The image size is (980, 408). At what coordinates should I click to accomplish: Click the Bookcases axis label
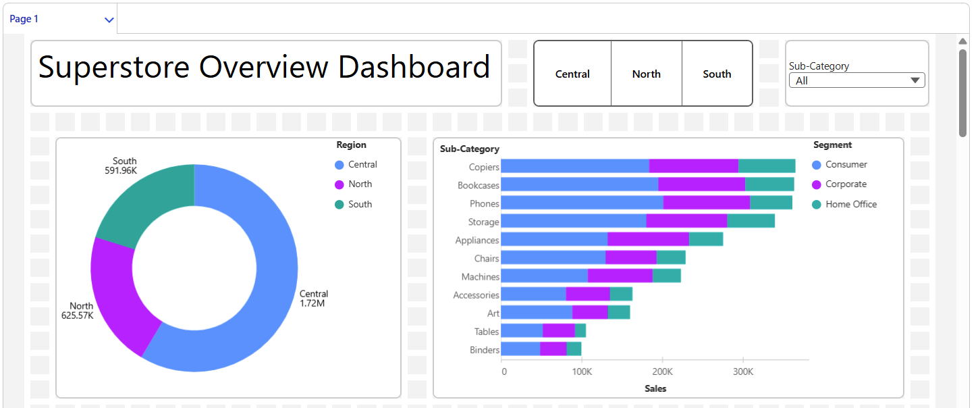tap(479, 185)
